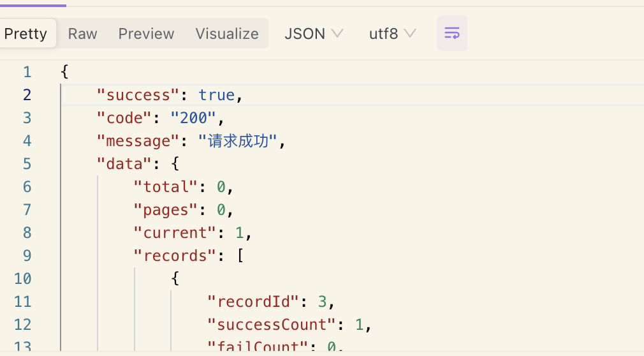Switch to the Raw tab
This screenshot has height=356, width=644.
click(82, 34)
